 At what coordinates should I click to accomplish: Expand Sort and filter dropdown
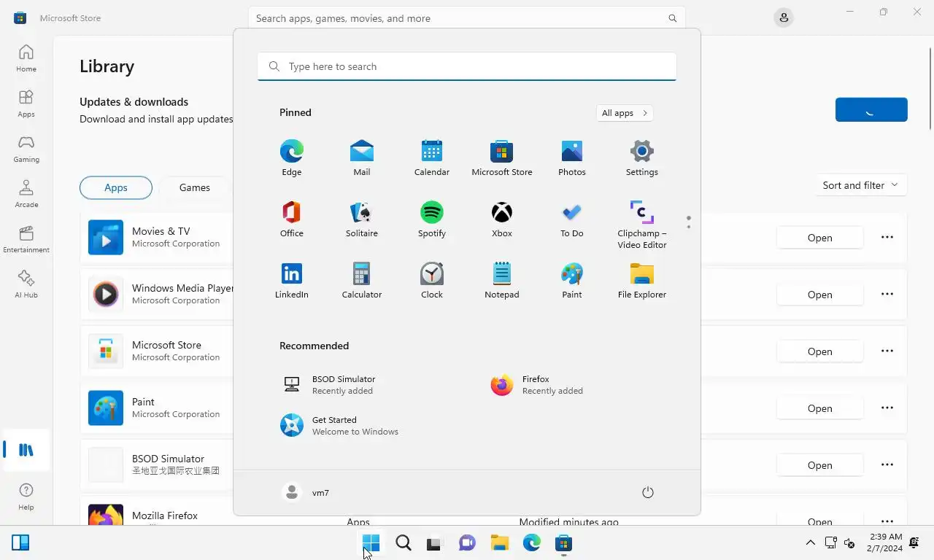point(860,185)
